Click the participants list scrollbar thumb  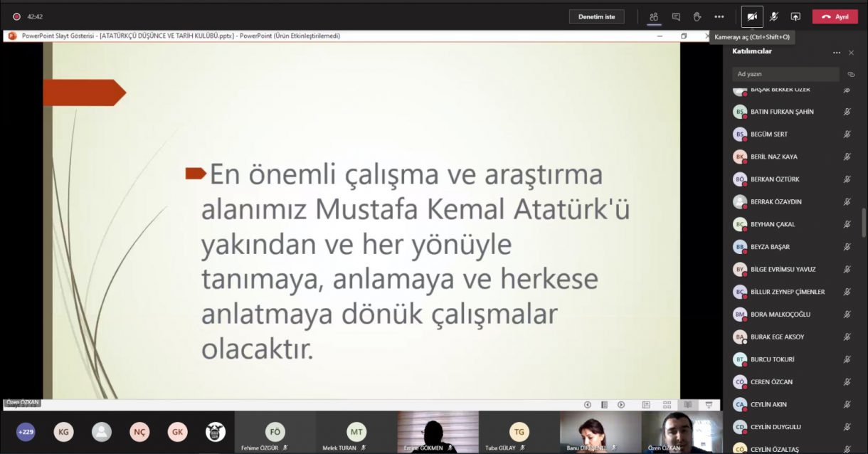[864, 223]
